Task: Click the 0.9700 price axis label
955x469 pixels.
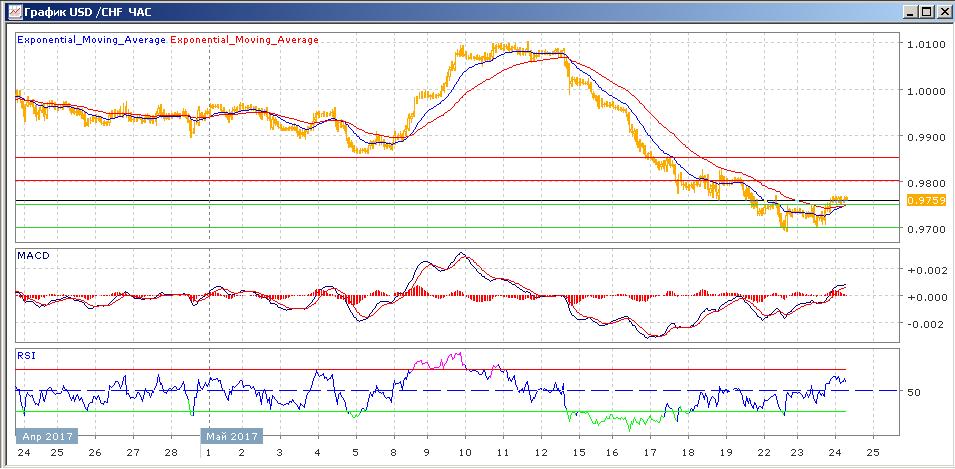Action: (x=925, y=230)
